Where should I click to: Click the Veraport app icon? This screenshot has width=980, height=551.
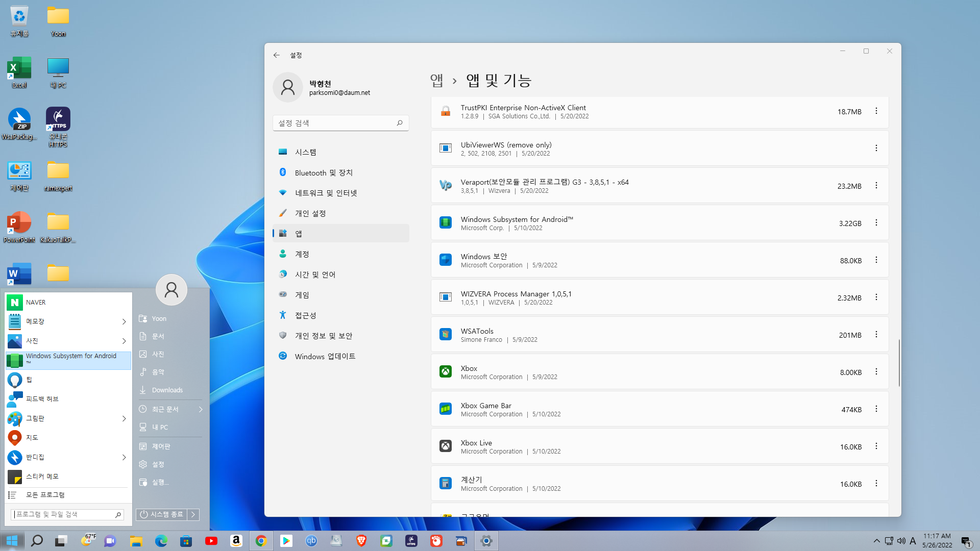446,186
